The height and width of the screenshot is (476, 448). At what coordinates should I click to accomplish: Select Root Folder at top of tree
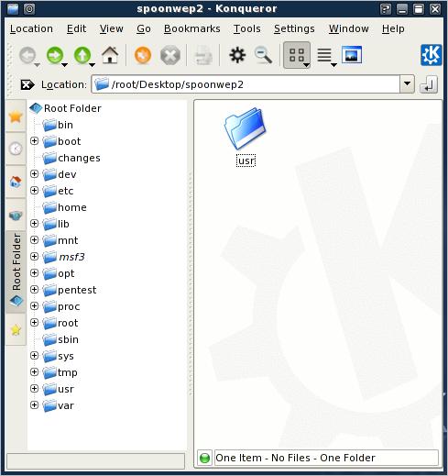[x=66, y=108]
